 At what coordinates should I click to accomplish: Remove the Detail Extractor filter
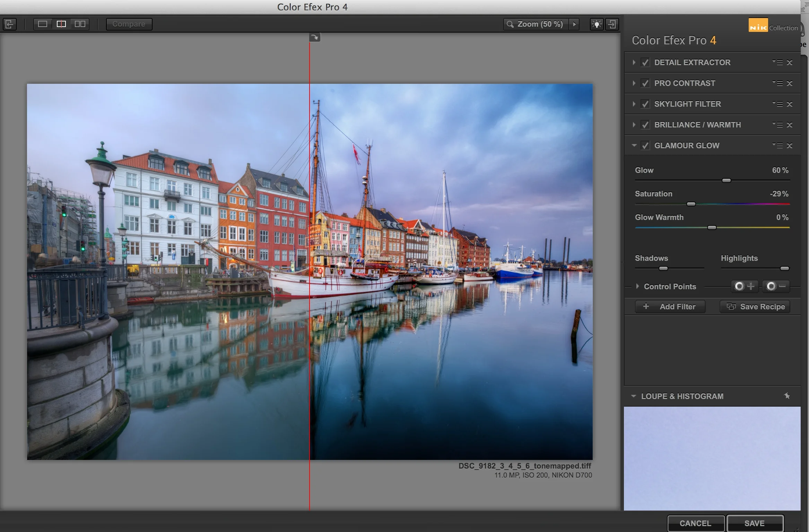(x=790, y=62)
